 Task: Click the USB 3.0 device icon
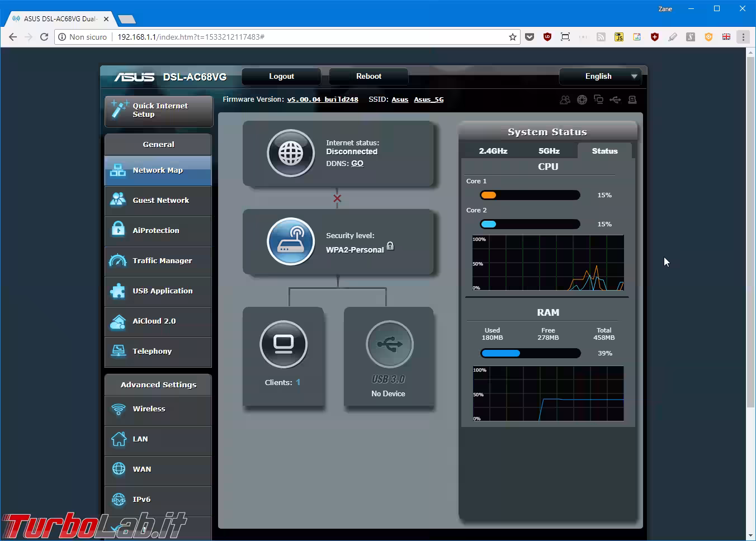point(389,344)
